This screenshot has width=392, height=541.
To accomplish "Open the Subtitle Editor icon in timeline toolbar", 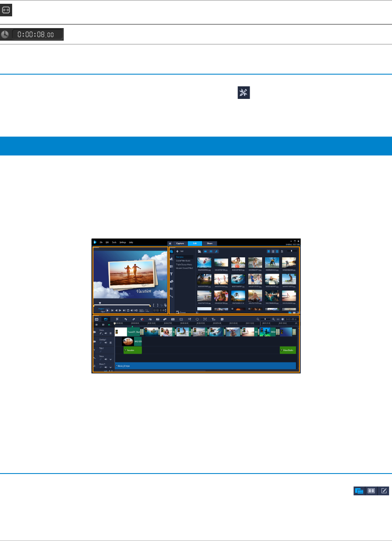I will 173,319.
